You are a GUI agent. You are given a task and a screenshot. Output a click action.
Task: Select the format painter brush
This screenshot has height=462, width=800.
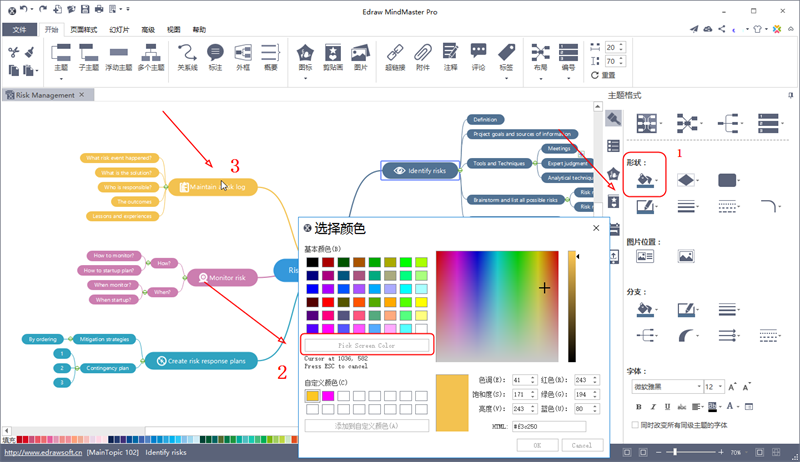[x=30, y=52]
